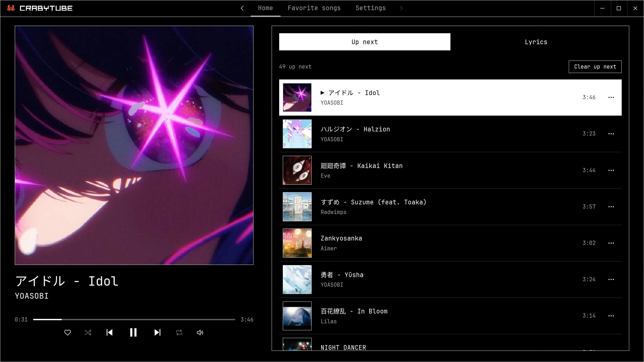Play Kaikai Kitan from its thumbnail
Viewport: 644px width, 362px height.
[x=297, y=170]
